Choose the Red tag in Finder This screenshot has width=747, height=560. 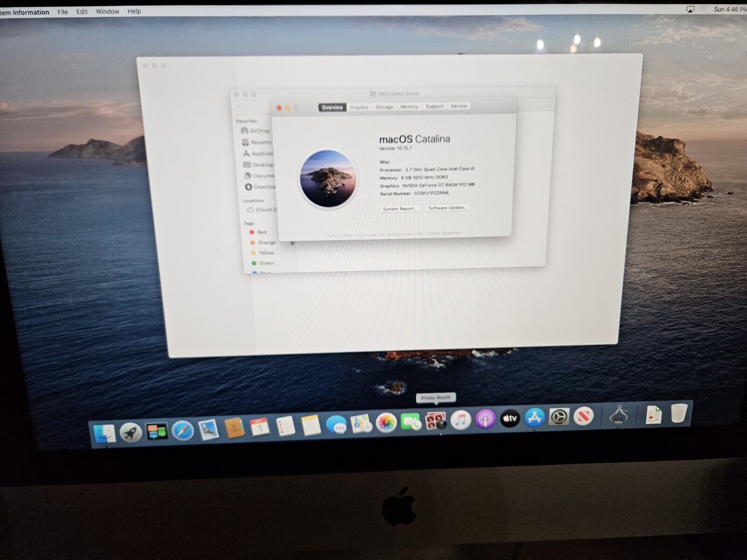coord(258,232)
